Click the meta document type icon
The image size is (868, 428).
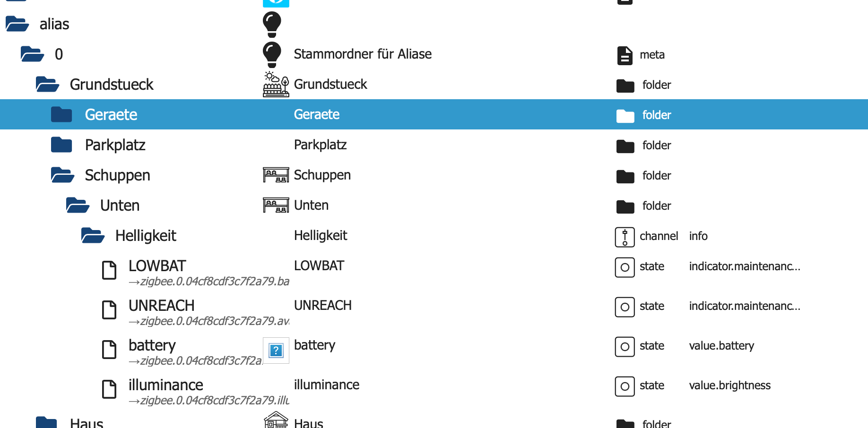(625, 55)
